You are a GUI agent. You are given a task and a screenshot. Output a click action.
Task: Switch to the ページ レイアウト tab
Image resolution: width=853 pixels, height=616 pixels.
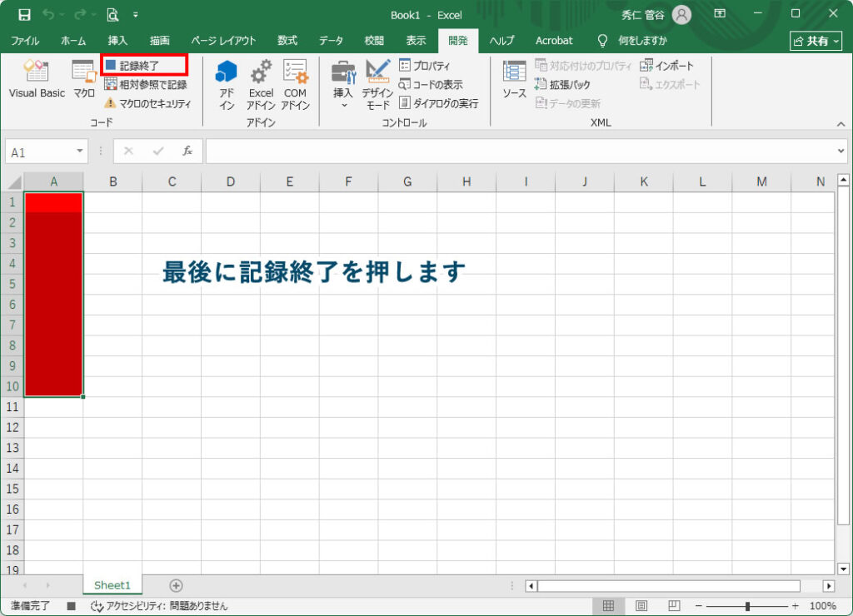pyautogui.click(x=223, y=41)
